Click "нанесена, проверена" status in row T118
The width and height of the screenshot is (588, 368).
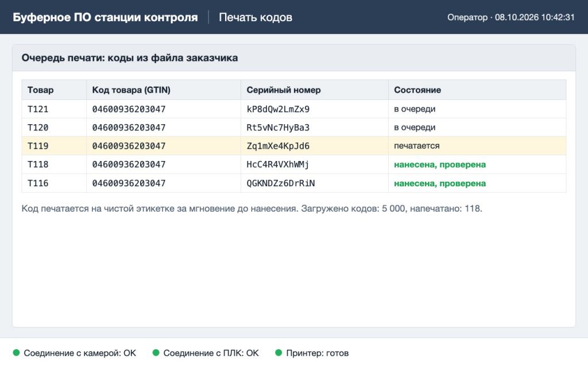(x=440, y=164)
